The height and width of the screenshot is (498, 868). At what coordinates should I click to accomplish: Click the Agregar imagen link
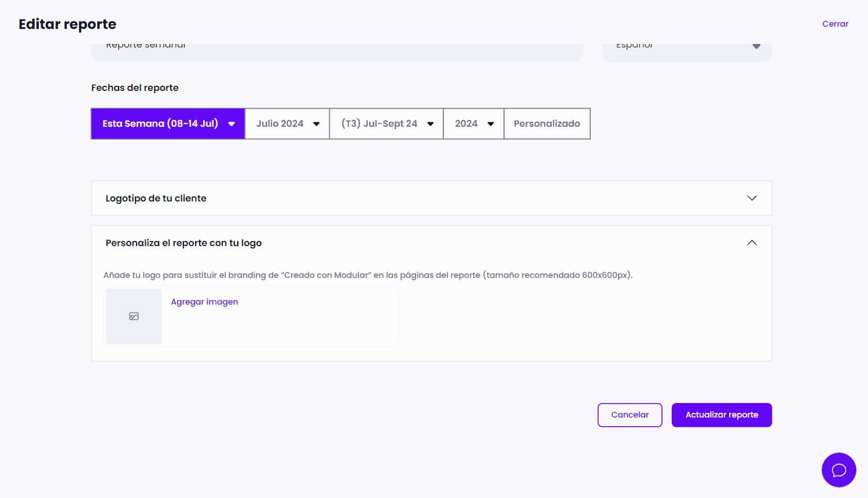(204, 302)
